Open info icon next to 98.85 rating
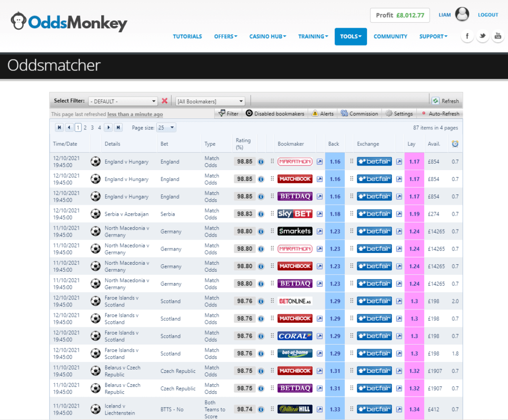508x420 pixels. click(261, 161)
